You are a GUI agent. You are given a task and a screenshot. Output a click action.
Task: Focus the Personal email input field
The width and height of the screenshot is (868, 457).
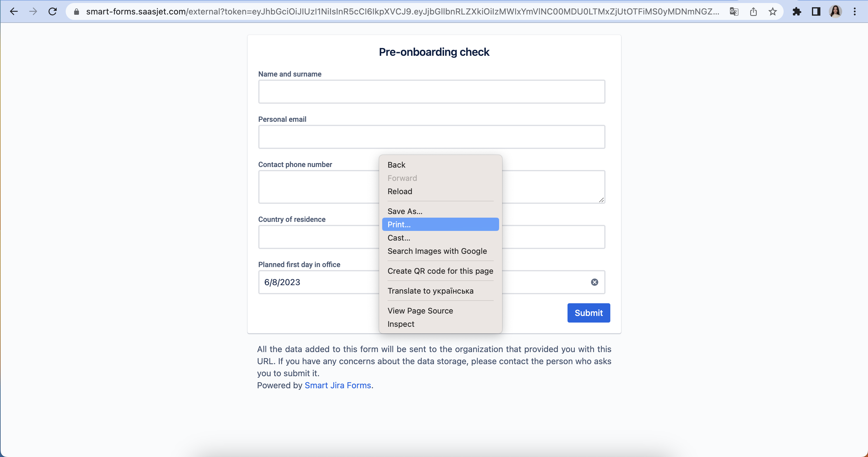pos(432,137)
